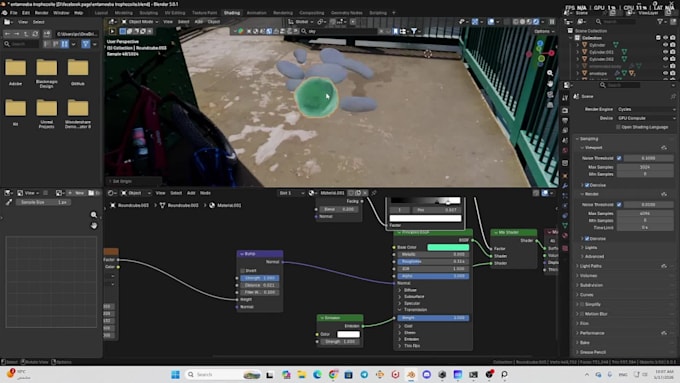Click the file browser filter funnel icon
The image size is (680, 383).
point(85,44)
